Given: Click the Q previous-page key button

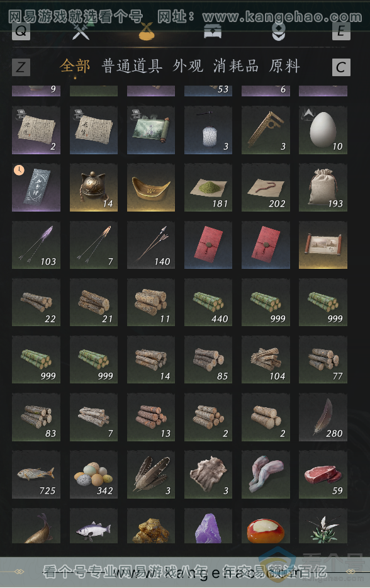Looking at the screenshot, I should pos(21,31).
